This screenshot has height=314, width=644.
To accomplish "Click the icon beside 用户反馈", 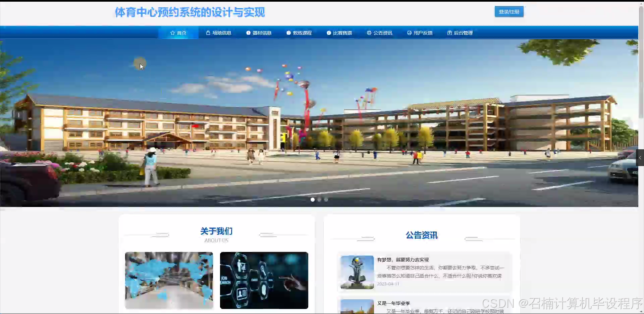I will [x=409, y=33].
